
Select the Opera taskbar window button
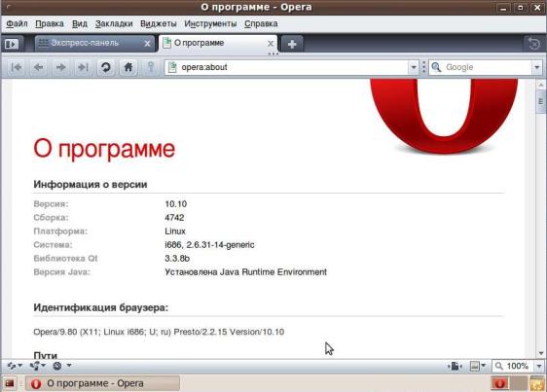(102, 383)
